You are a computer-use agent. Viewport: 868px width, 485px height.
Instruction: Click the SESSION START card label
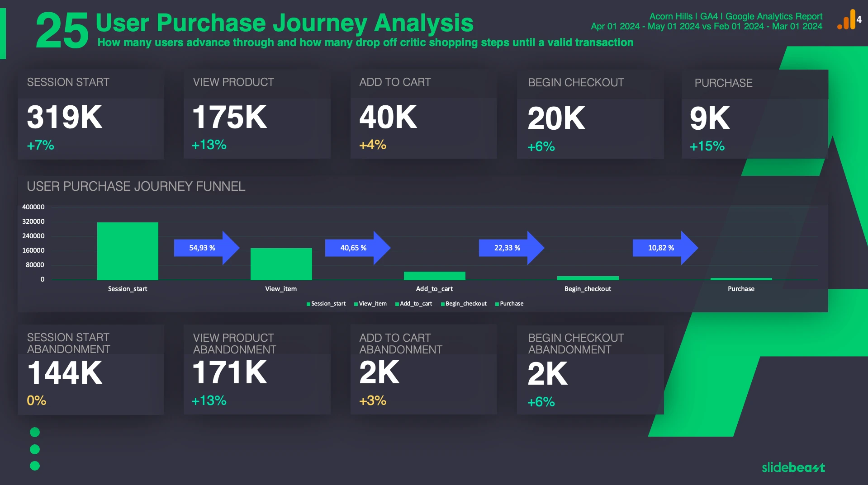coord(68,82)
